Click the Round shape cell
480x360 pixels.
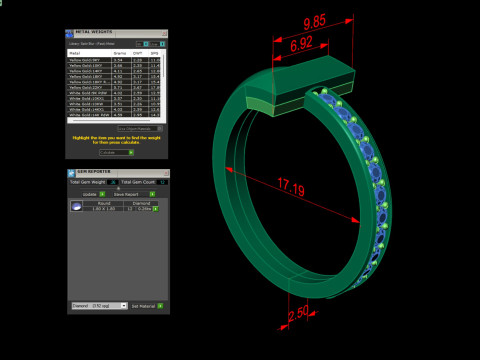pos(103,203)
